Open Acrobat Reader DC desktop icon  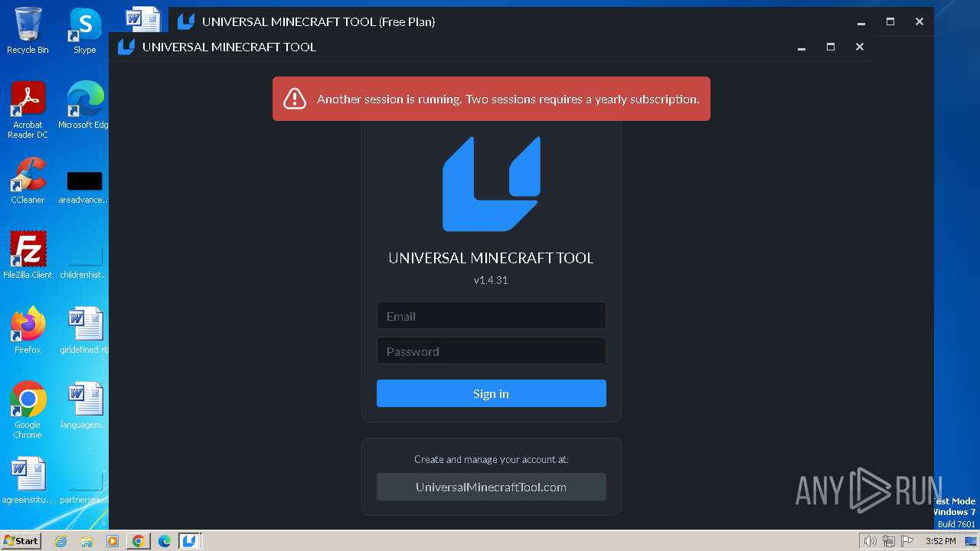pos(28,110)
